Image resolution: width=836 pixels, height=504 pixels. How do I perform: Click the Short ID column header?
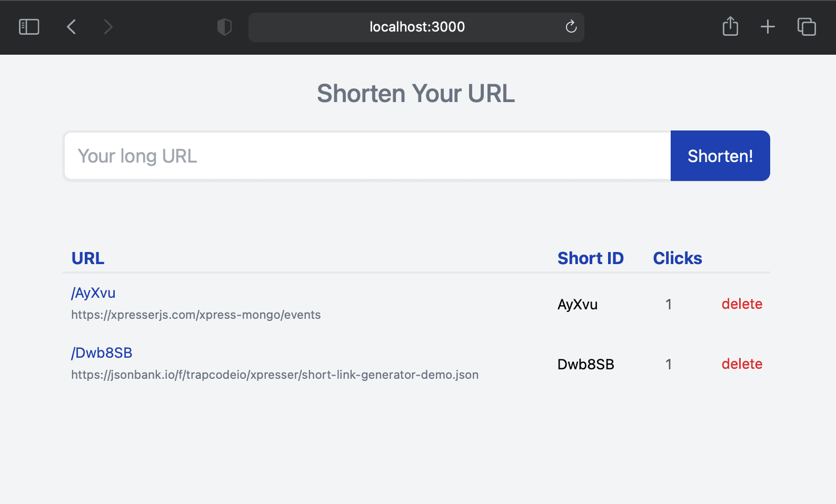point(590,258)
